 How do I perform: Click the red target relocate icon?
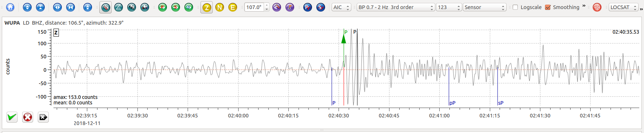click(x=597, y=7)
